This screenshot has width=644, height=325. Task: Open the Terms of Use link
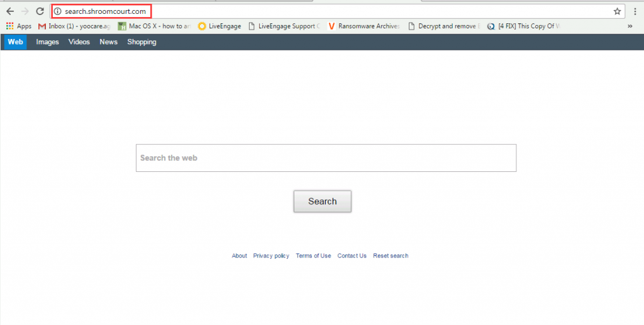pos(313,256)
